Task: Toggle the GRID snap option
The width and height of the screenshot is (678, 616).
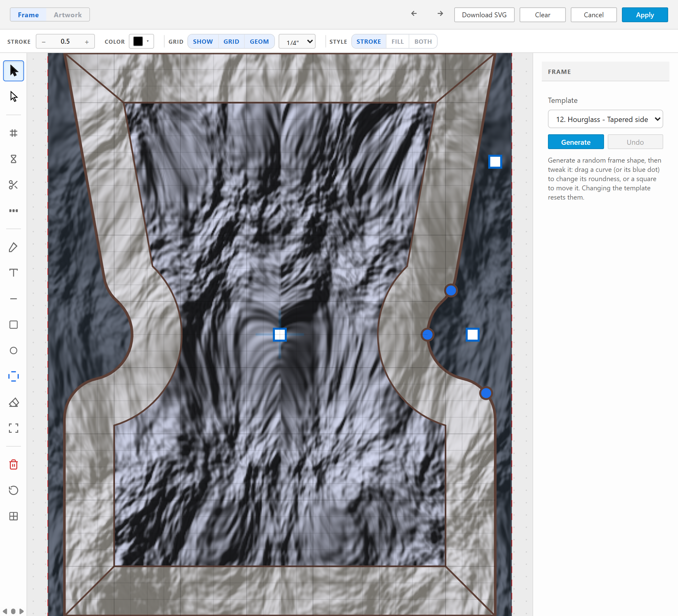Action: pyautogui.click(x=231, y=42)
